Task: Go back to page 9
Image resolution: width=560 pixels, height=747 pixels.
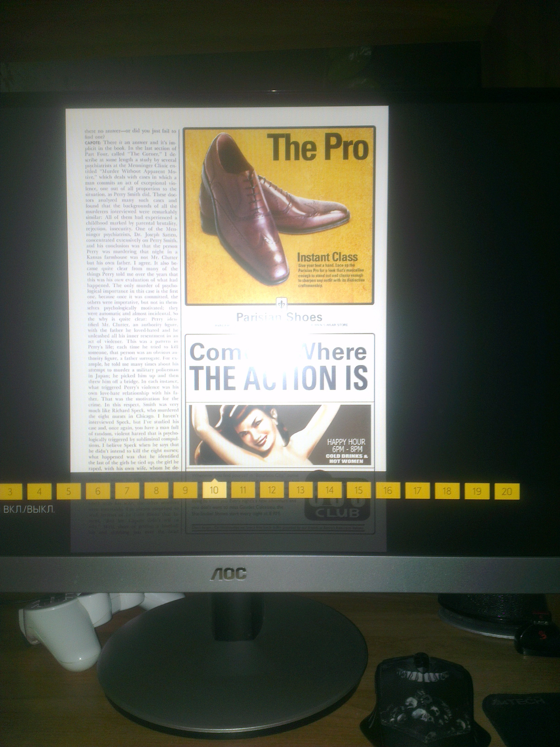Action: point(185,491)
